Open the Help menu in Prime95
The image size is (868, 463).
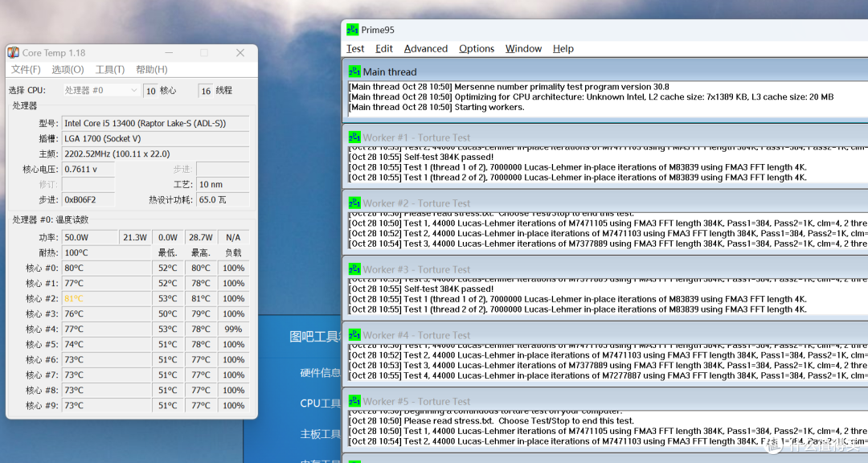(x=563, y=49)
